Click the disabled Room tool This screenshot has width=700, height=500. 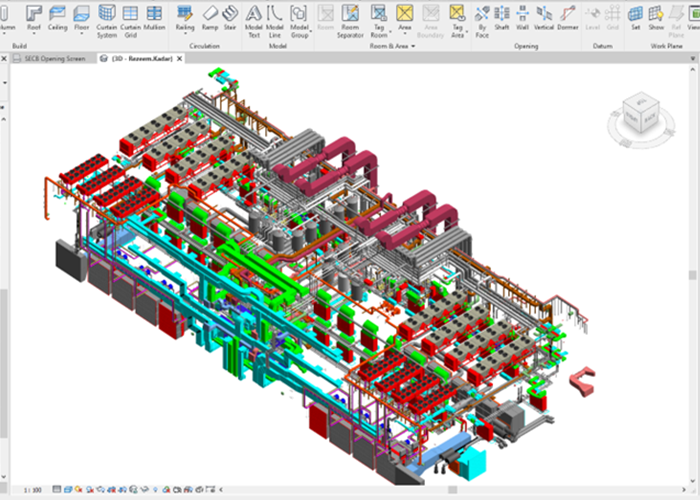click(325, 18)
